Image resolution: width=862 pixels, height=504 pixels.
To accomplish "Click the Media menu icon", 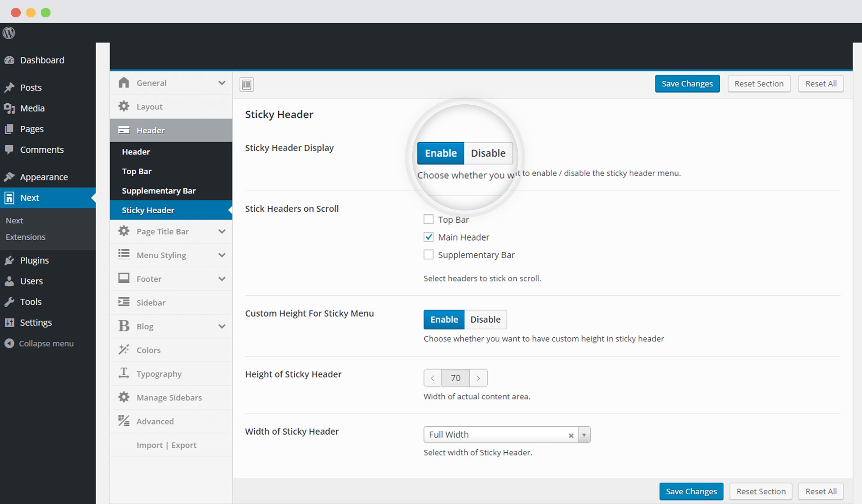I will (x=9, y=108).
